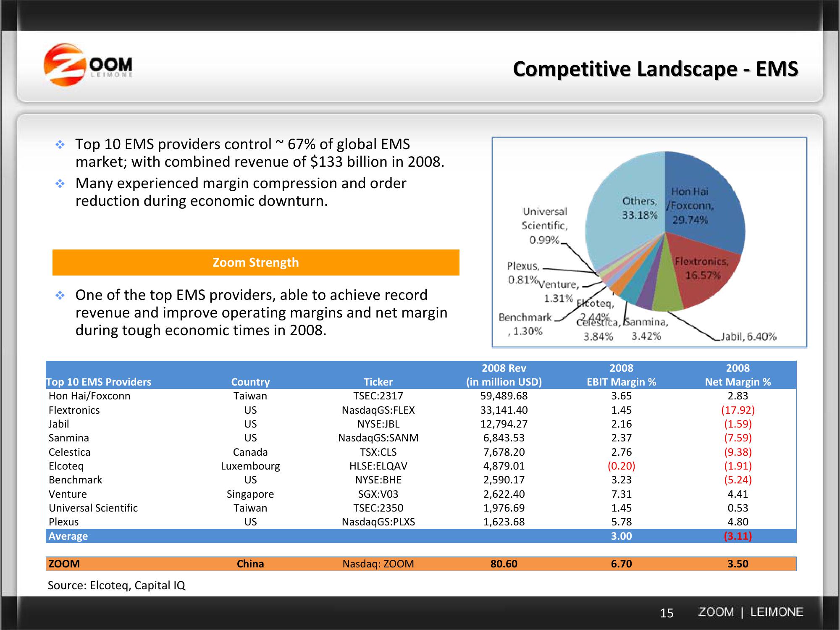840x630 pixels.
Task: Click ticker cell 'Nasdaq: ZOOM'
Action: (378, 564)
